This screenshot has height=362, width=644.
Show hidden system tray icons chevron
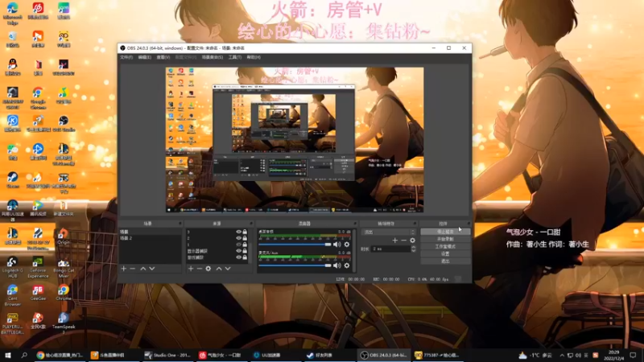click(x=562, y=355)
